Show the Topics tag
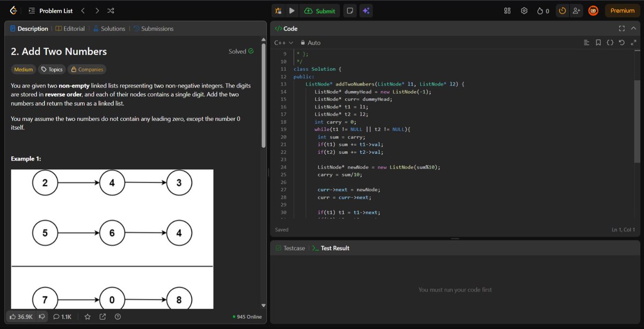644x329 pixels. 52,69
